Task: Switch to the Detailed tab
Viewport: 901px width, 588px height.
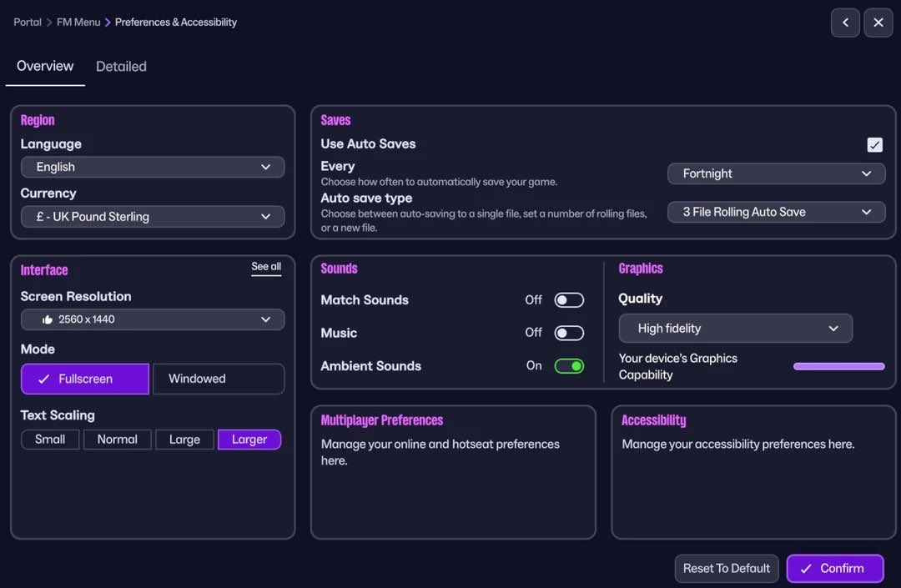Action: 121,67
